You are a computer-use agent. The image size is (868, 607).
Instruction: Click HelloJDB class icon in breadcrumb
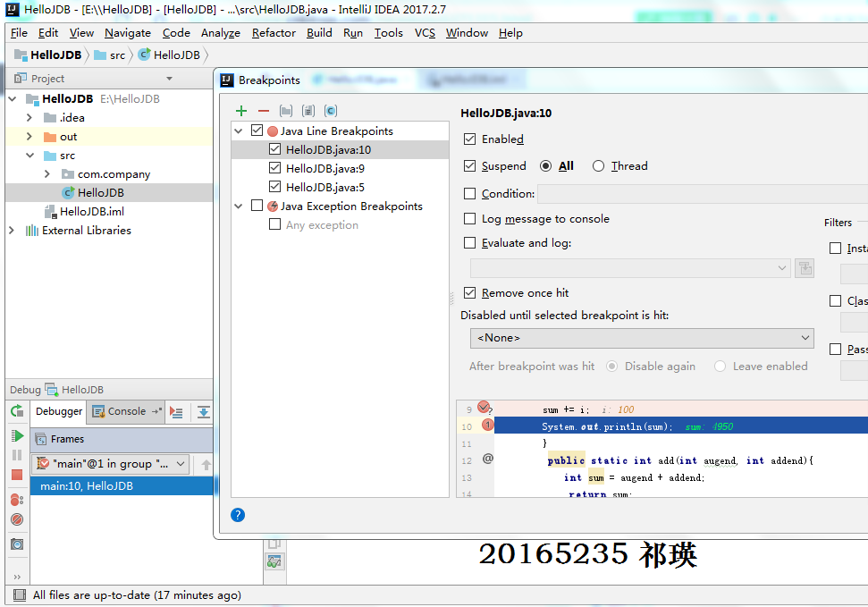coord(144,55)
